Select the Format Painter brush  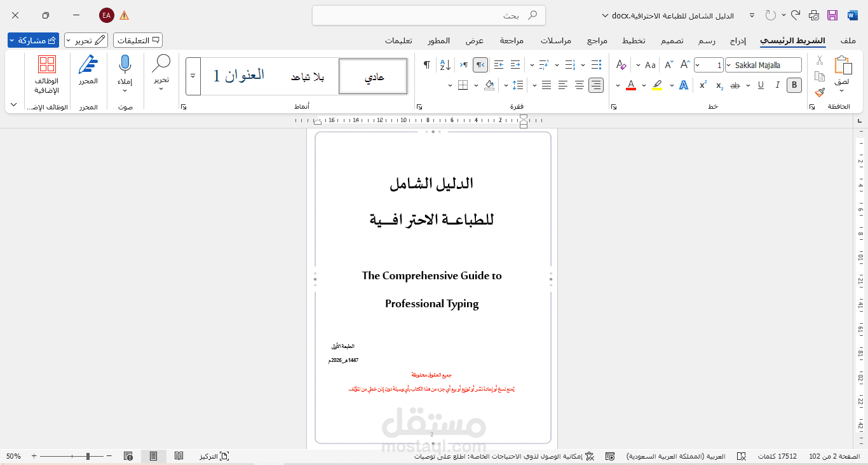820,92
